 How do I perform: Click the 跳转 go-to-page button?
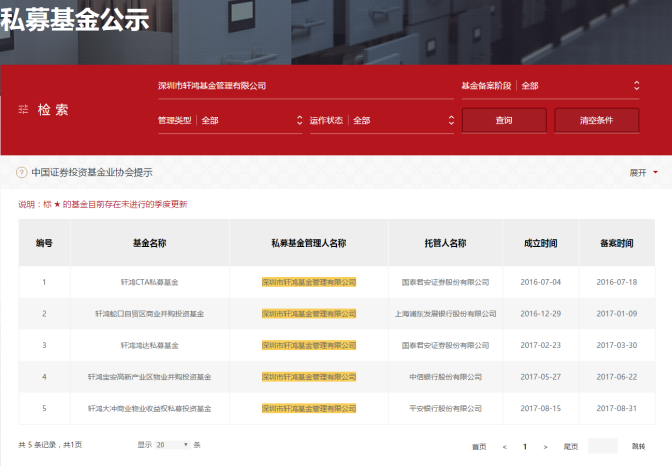tap(638, 446)
